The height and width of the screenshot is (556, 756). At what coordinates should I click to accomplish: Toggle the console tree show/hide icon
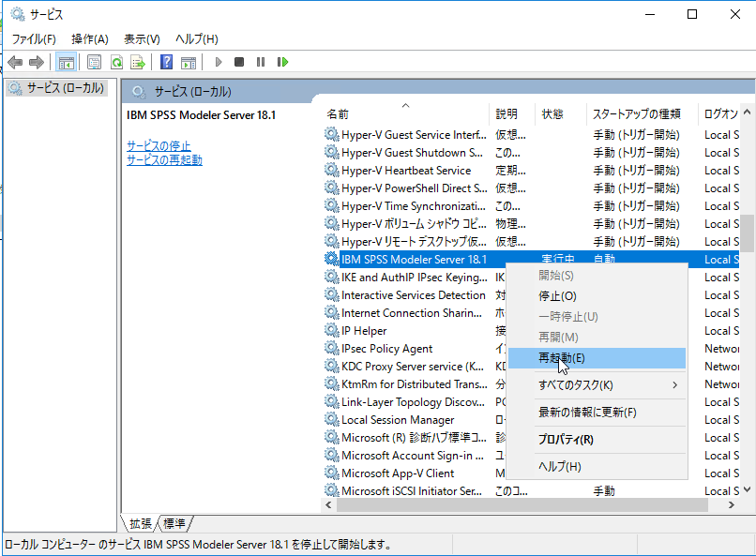[x=66, y=62]
